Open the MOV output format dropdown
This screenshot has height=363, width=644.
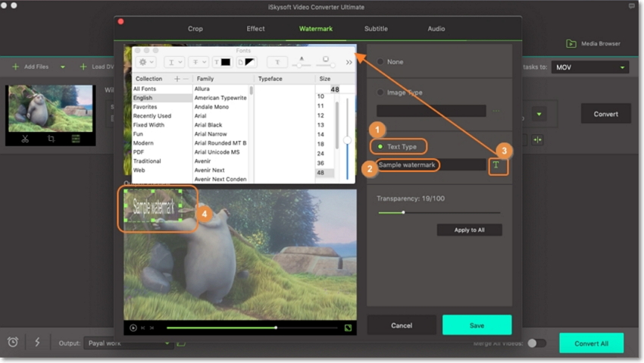590,67
